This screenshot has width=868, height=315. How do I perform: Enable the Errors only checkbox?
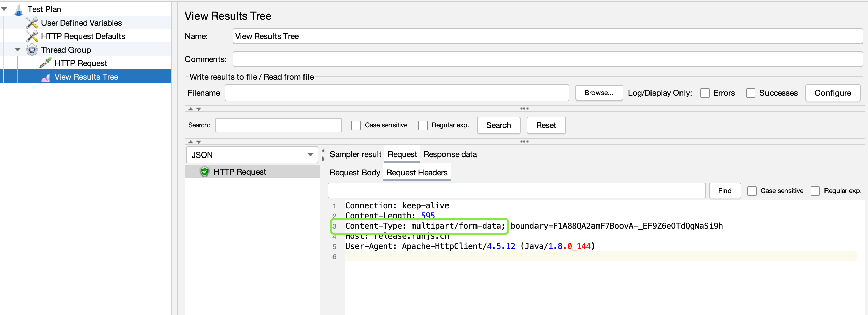click(705, 93)
